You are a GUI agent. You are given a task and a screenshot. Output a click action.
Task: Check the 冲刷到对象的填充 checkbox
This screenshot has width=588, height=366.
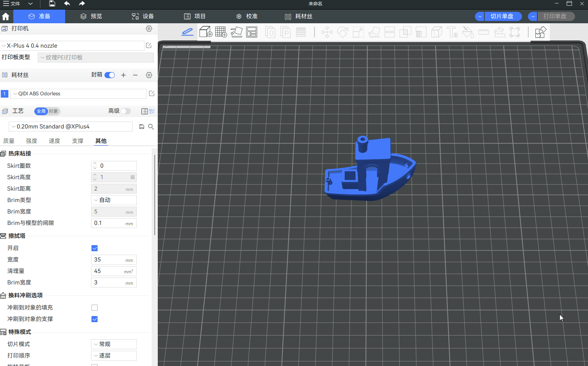(95, 308)
